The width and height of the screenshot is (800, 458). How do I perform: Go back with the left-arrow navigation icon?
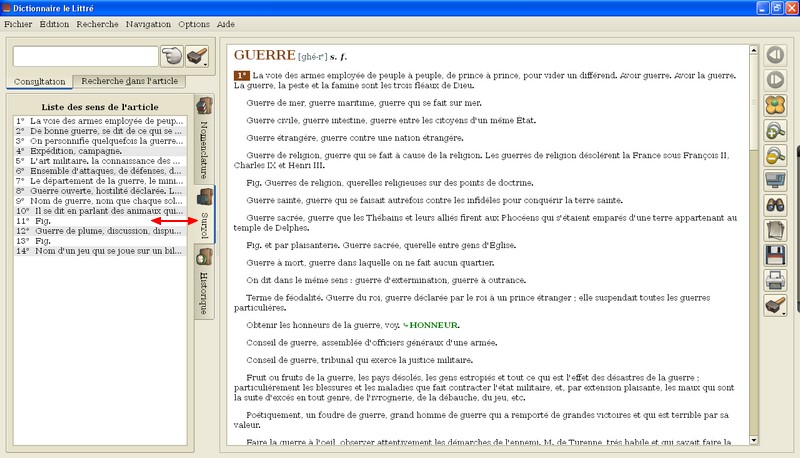pyautogui.click(x=775, y=55)
